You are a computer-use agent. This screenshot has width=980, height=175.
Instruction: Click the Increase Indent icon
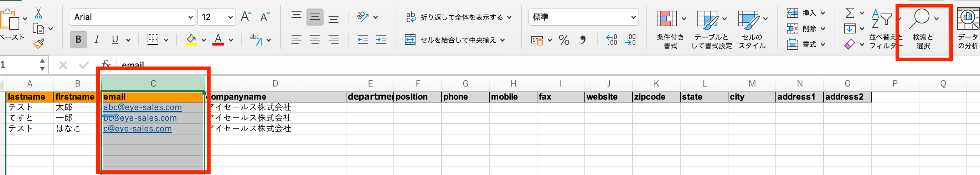pos(381,39)
